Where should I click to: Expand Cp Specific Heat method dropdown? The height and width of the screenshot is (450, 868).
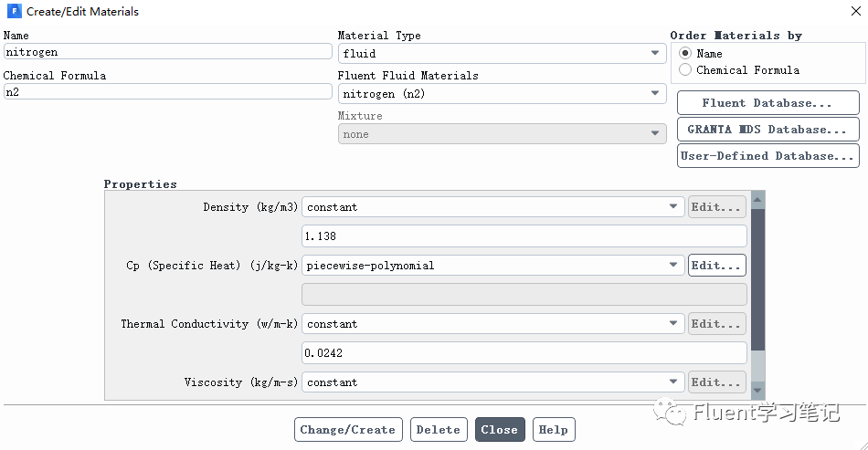(x=492, y=266)
